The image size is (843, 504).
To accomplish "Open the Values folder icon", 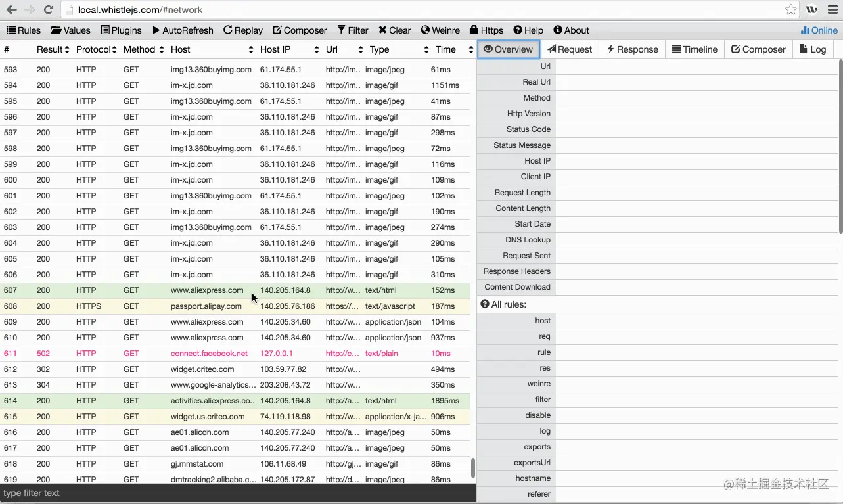I will click(56, 30).
